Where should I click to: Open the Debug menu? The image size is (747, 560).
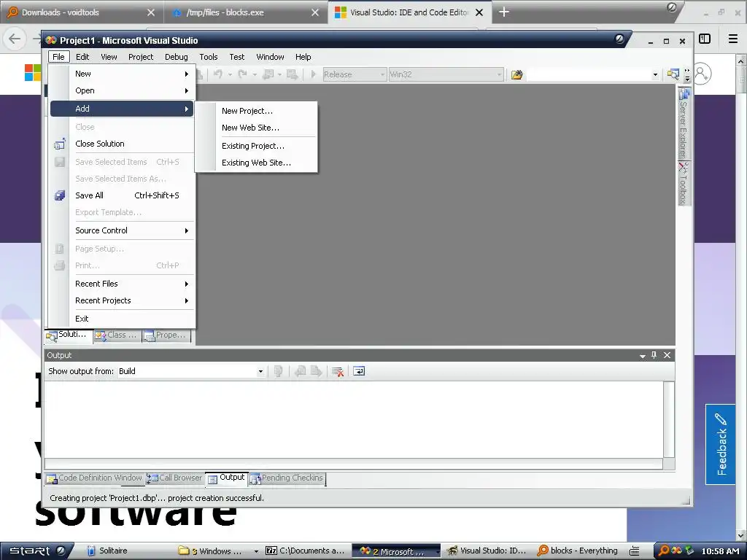coord(177,57)
